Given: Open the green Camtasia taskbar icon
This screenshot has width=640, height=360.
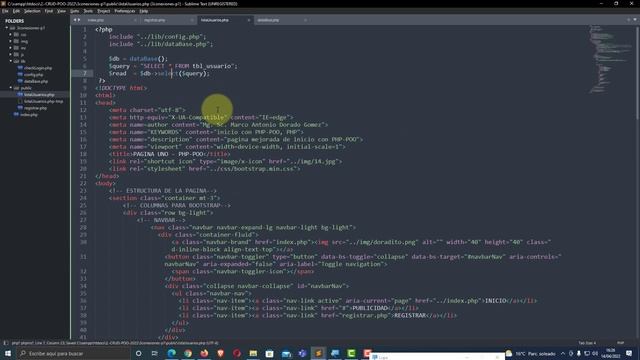Looking at the screenshot, I should coord(351,353).
